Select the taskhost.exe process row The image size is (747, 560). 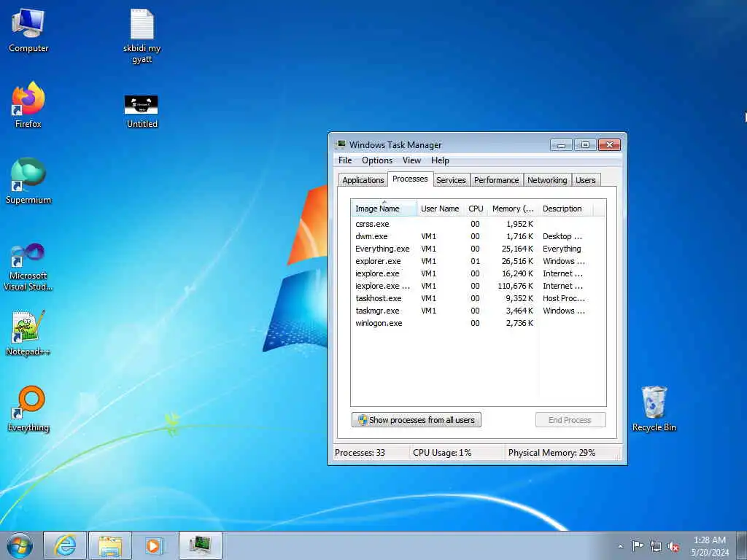click(479, 298)
